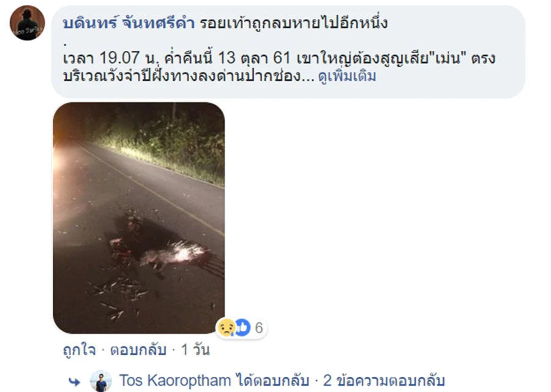Image resolution: width=551 pixels, height=392 pixels.
Task: Open the 1 วัน timestamp link
Action: 195,350
